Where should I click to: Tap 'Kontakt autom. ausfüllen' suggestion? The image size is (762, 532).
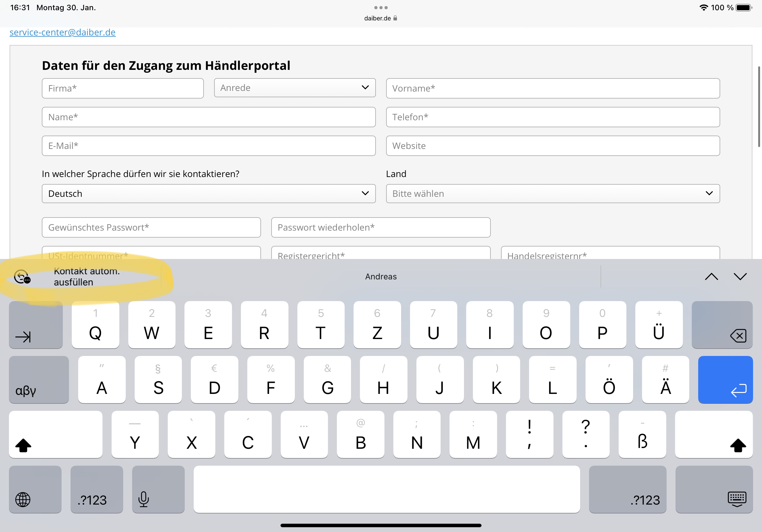[86, 277]
